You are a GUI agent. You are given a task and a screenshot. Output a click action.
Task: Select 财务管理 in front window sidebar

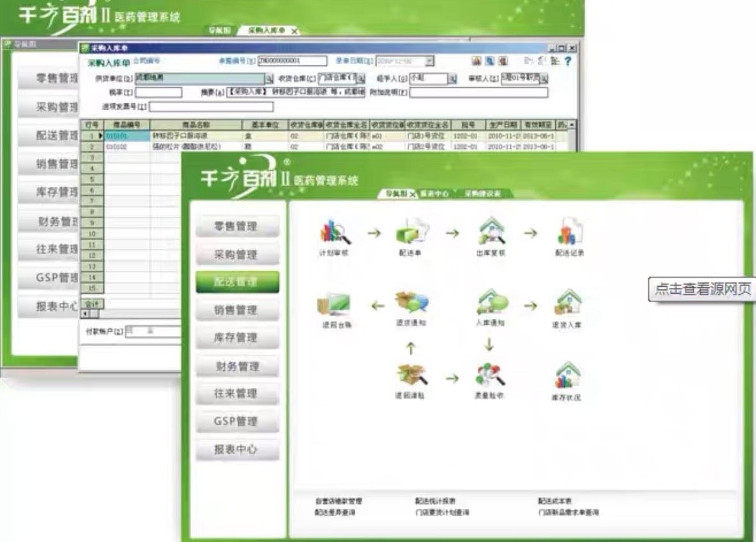pyautogui.click(x=237, y=366)
